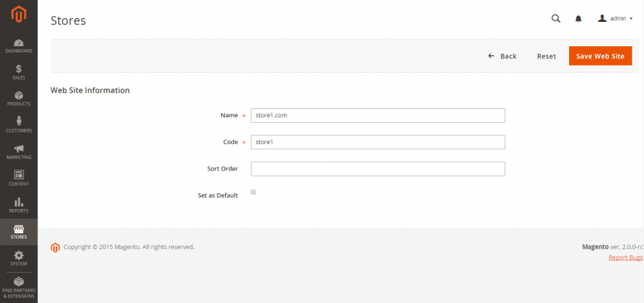Viewport: 644px width, 303px height.
Task: Open the Marketing sidebar menu
Action: point(18,152)
